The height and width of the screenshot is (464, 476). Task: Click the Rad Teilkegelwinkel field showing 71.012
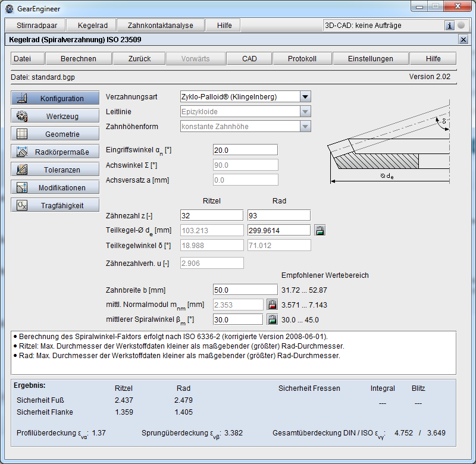coord(279,245)
